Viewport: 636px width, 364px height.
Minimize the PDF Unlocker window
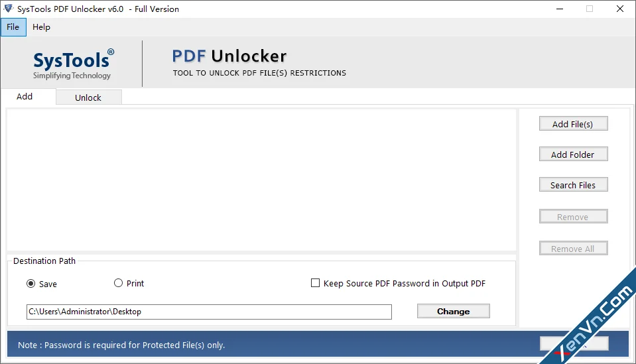point(560,9)
